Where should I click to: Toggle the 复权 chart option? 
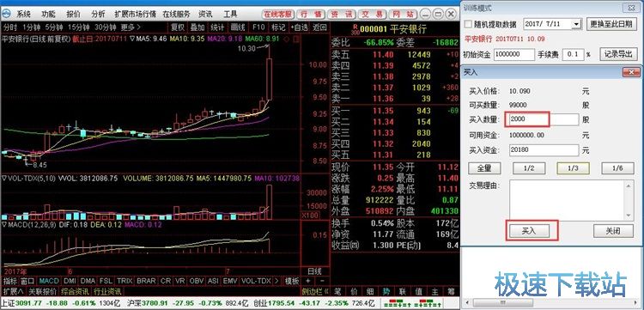(178, 27)
